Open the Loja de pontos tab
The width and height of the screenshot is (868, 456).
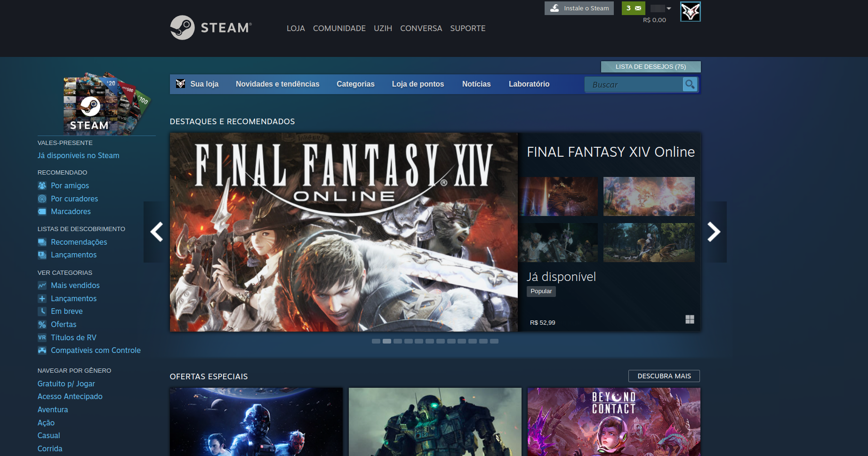coord(418,84)
